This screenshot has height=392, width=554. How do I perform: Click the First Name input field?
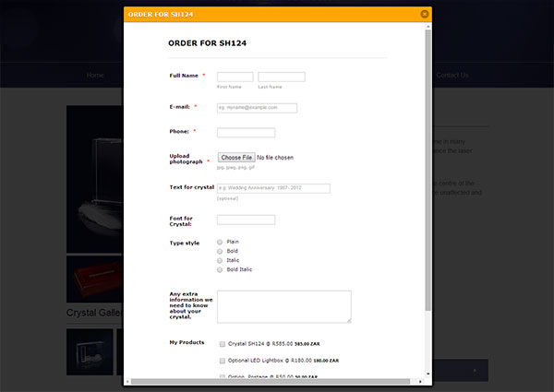coord(235,77)
